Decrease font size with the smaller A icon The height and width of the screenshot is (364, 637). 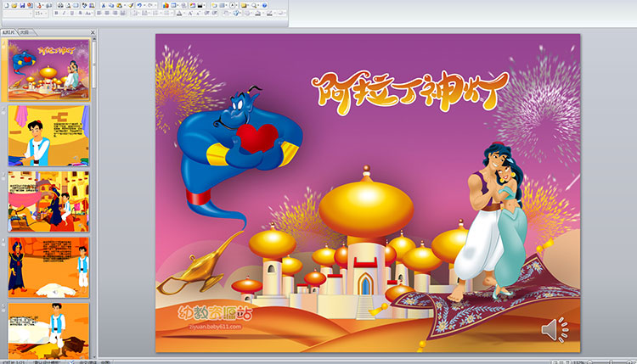198,13
